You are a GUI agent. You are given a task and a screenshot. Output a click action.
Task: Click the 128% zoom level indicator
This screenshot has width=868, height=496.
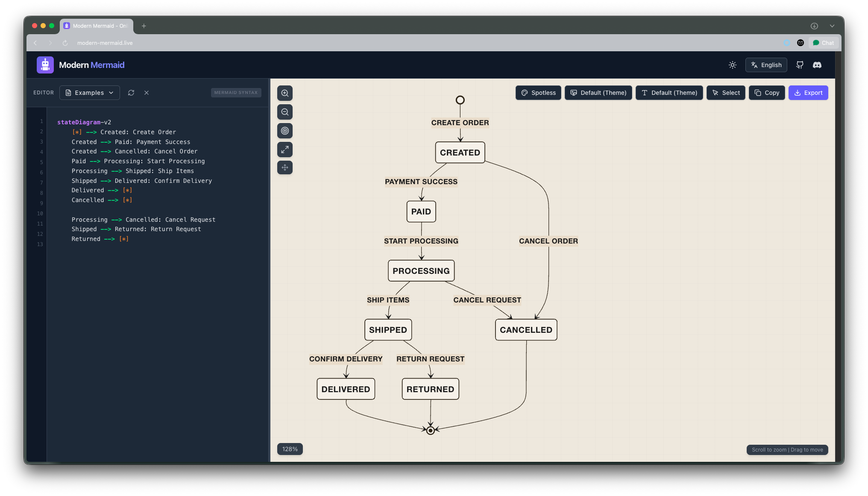[290, 449]
